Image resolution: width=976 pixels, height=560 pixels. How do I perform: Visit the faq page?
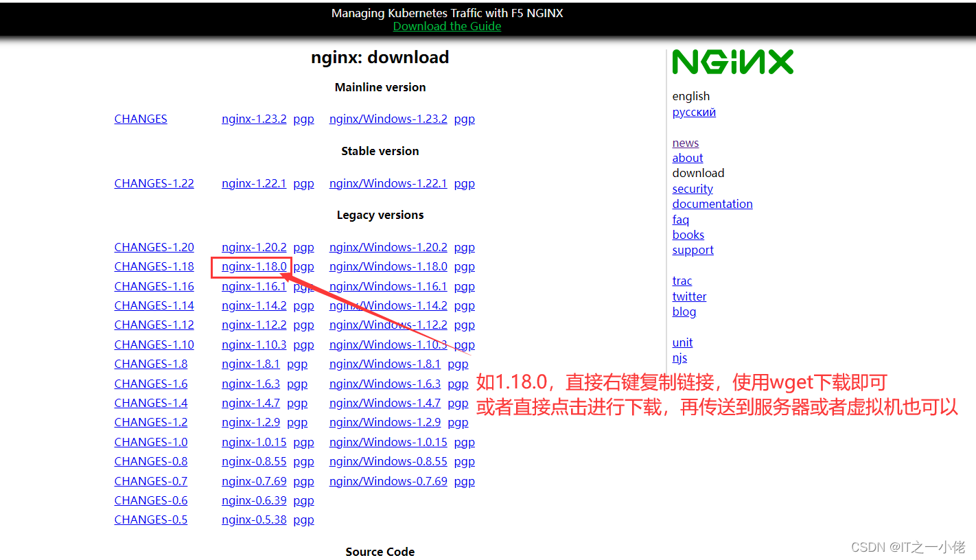pyautogui.click(x=680, y=220)
